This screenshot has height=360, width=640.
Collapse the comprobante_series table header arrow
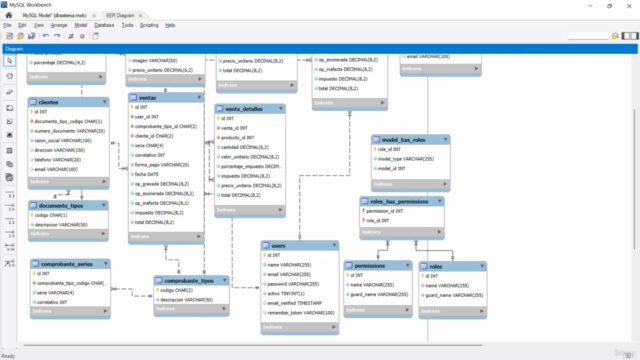[106, 264]
